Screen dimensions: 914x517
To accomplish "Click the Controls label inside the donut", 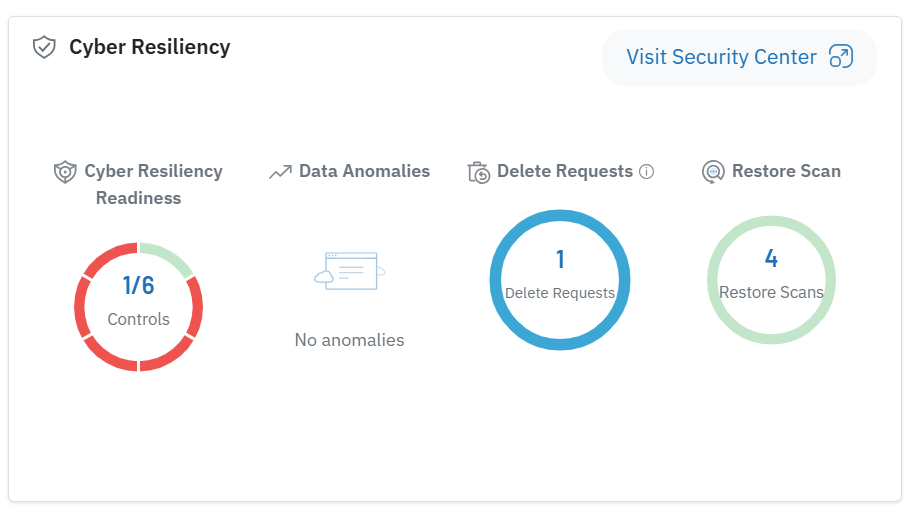I will (x=139, y=319).
